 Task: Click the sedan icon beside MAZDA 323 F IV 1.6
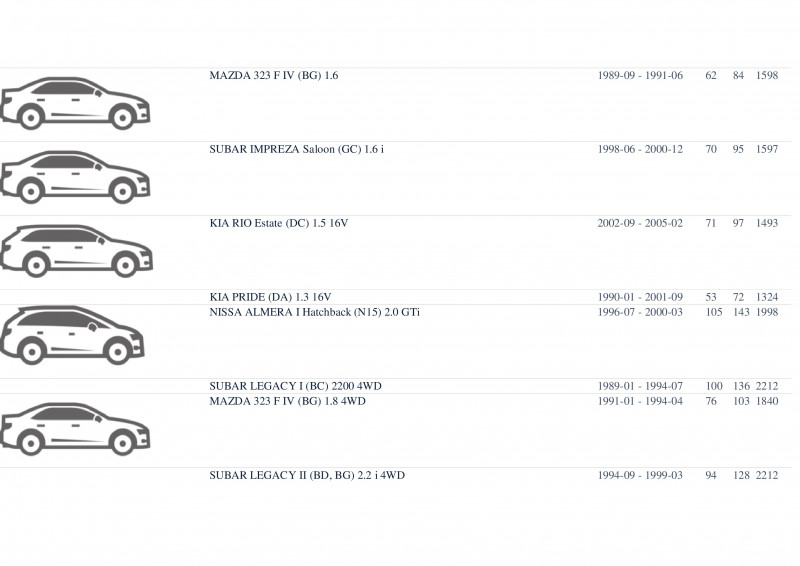coord(76,104)
